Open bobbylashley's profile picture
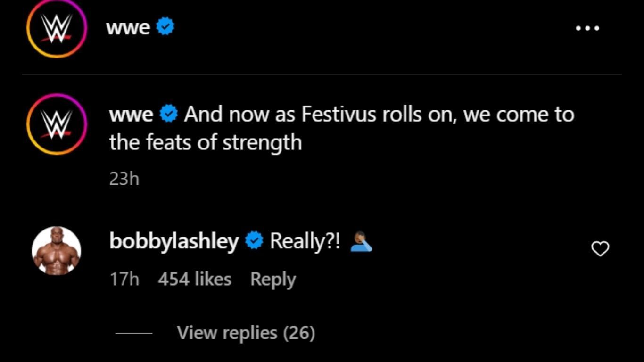The width and height of the screenshot is (644, 362). coord(57,251)
